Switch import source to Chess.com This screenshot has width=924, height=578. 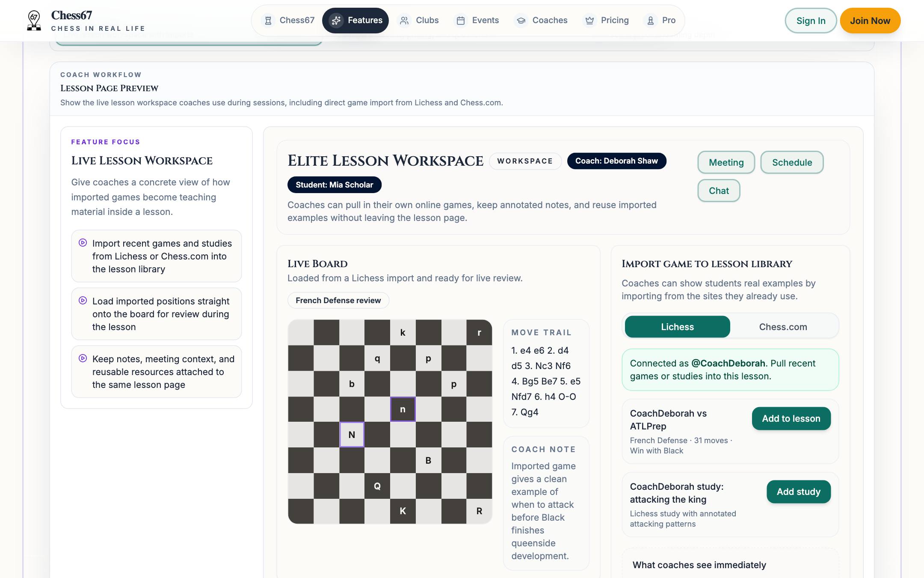(x=783, y=327)
